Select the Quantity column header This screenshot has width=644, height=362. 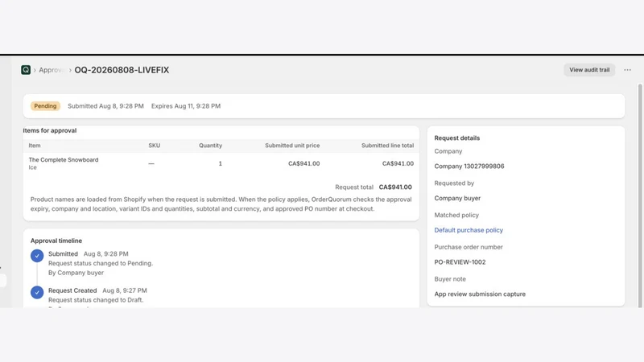point(210,146)
